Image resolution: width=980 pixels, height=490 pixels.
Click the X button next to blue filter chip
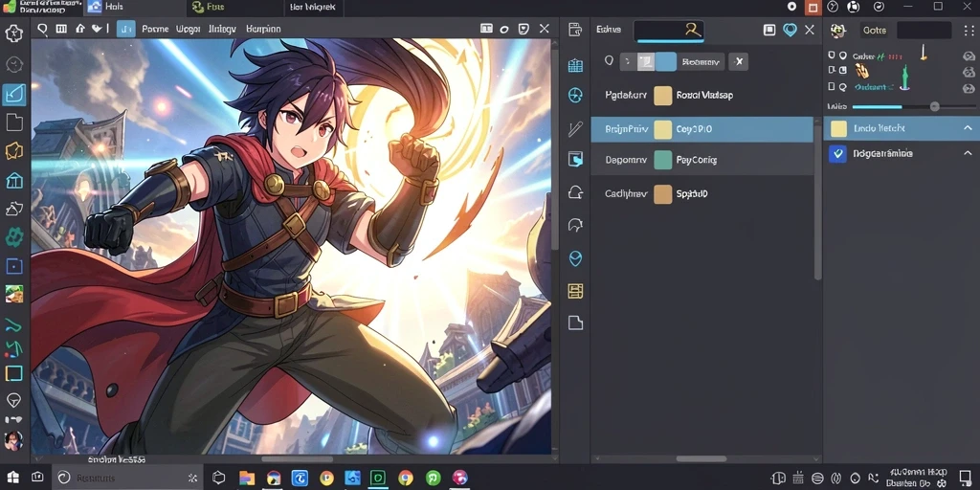[x=738, y=61]
